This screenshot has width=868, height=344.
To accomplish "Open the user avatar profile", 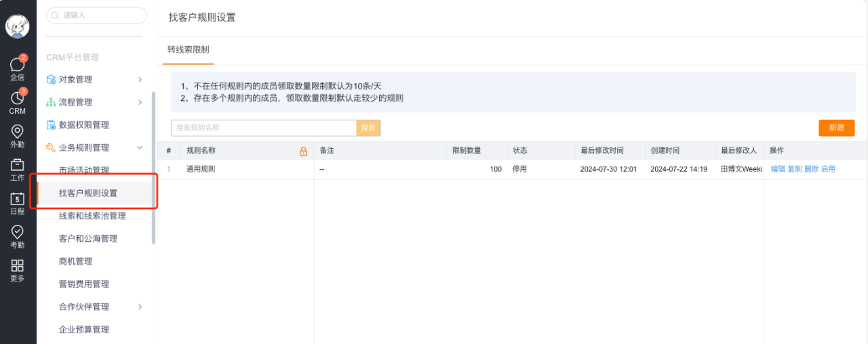I will [x=18, y=26].
